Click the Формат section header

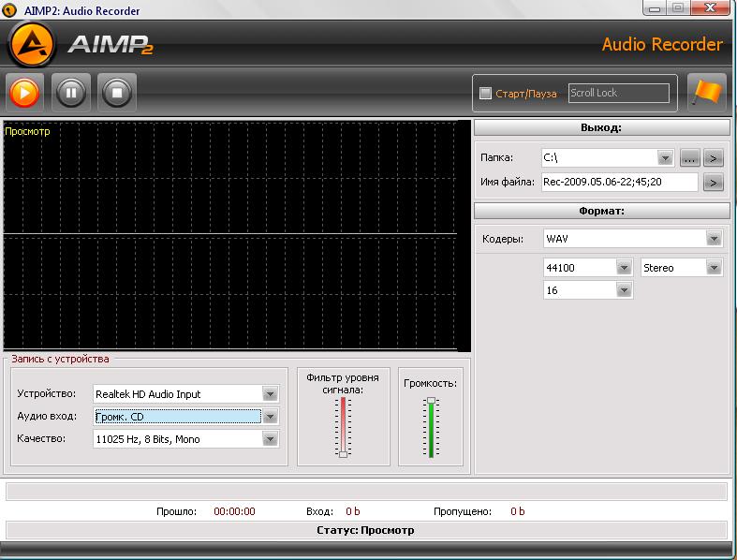[x=601, y=211]
